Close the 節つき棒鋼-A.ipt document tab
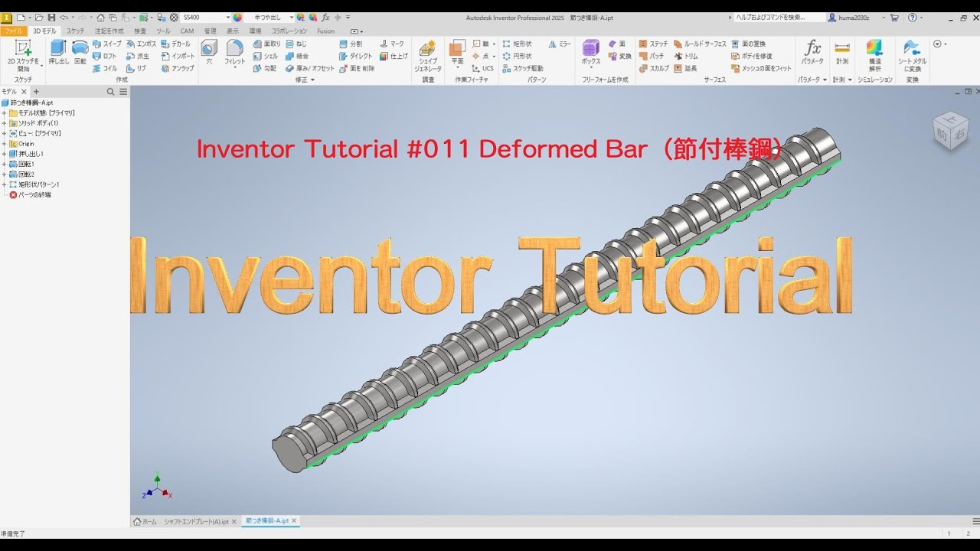This screenshot has width=980, height=551. (x=294, y=521)
